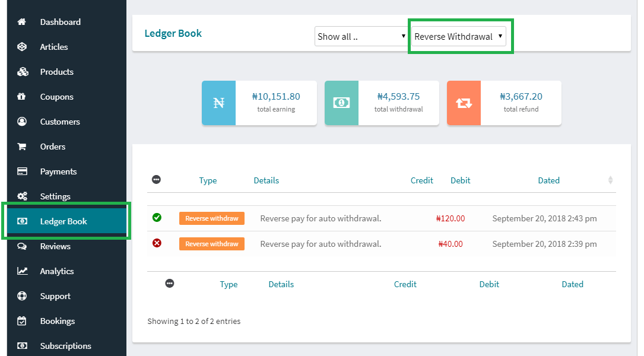
Task: Toggle the red failed status on second row
Action: click(157, 243)
